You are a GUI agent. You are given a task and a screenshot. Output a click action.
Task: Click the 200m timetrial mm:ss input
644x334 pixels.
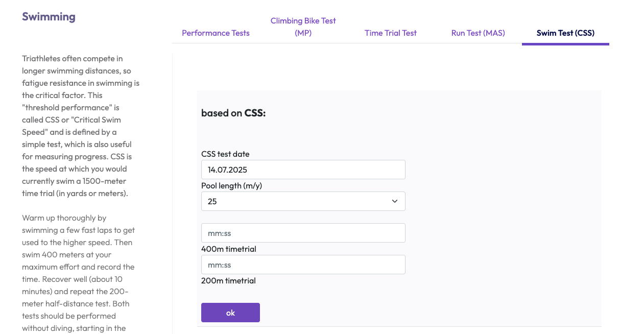click(x=303, y=265)
